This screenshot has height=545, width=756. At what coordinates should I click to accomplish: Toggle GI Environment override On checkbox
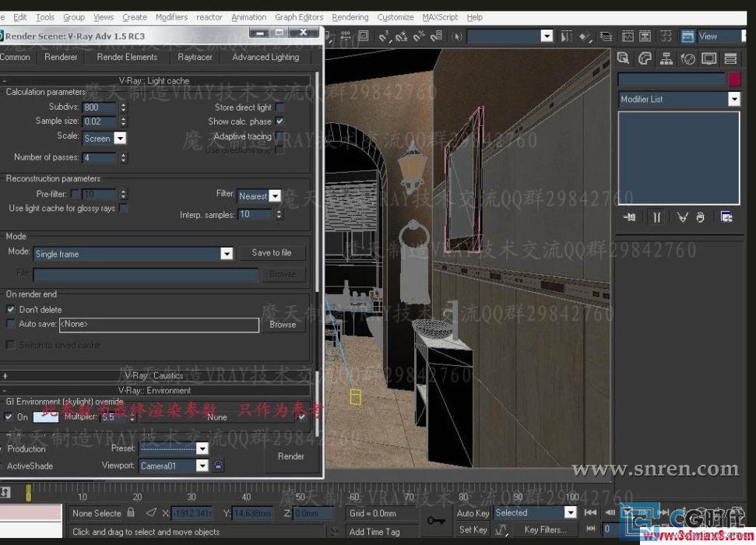click(x=9, y=417)
